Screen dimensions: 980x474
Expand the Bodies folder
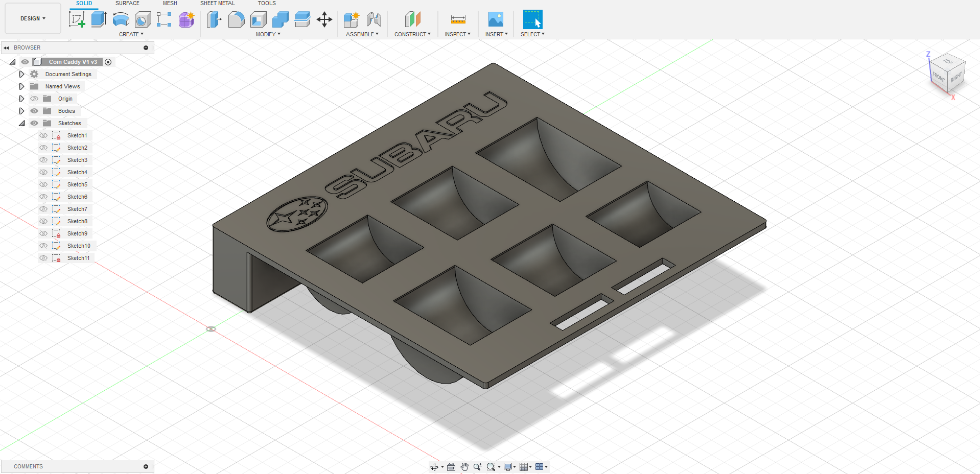click(x=21, y=111)
